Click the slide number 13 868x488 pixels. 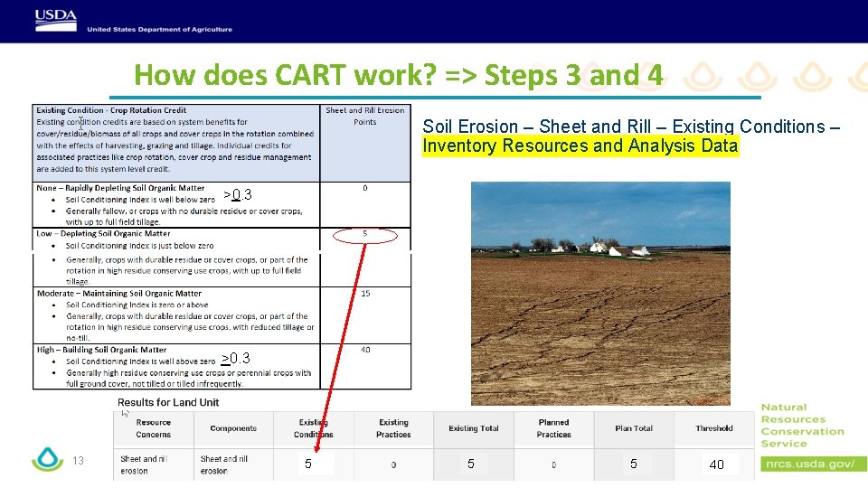tap(78, 460)
